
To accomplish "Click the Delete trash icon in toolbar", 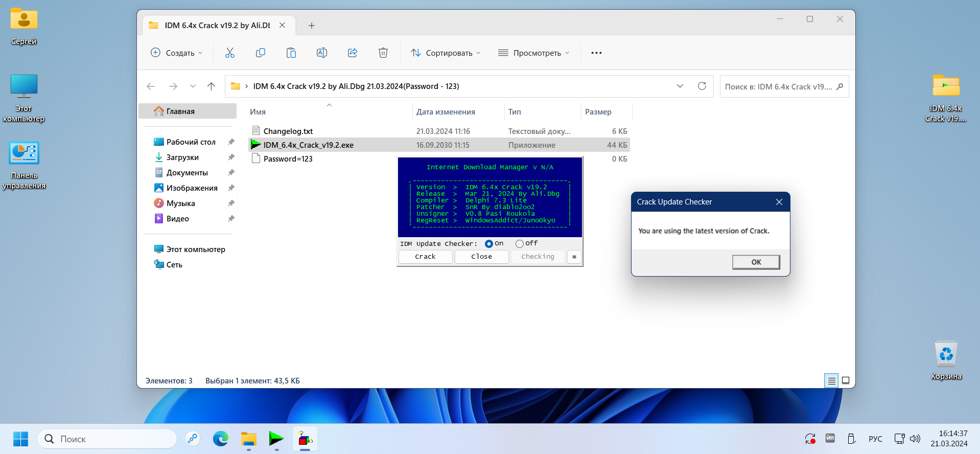I will 383,53.
